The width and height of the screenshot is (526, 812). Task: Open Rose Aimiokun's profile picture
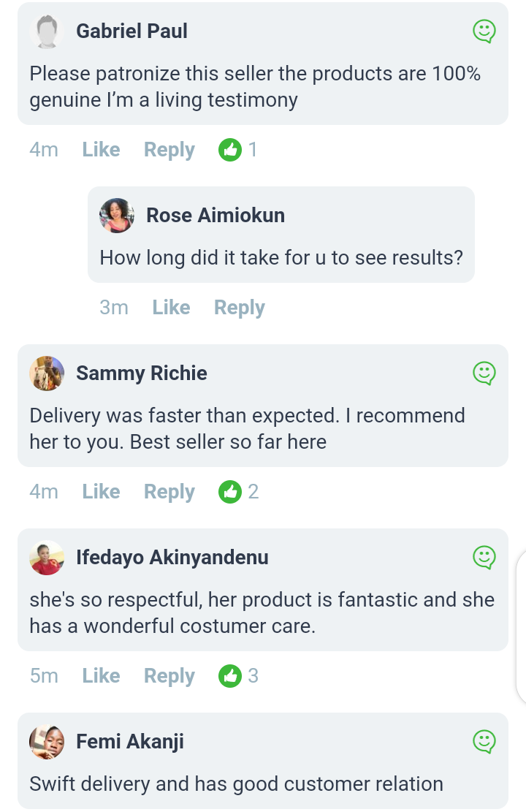117,216
